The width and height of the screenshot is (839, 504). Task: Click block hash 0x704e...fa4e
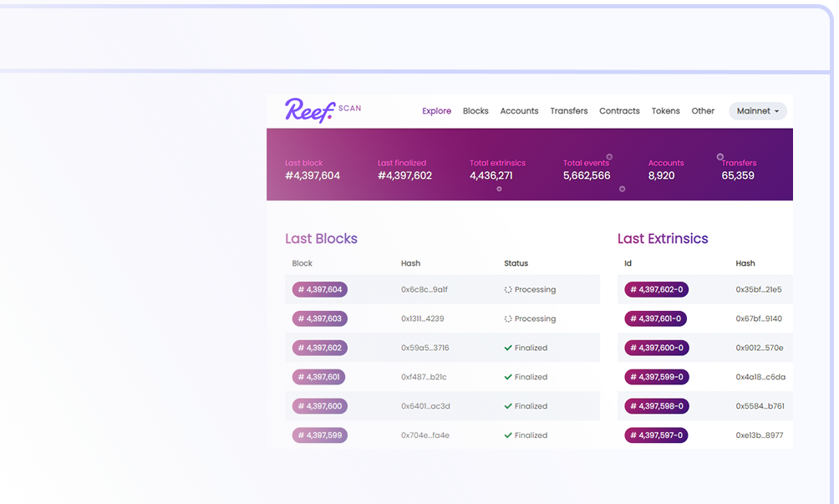(x=425, y=435)
